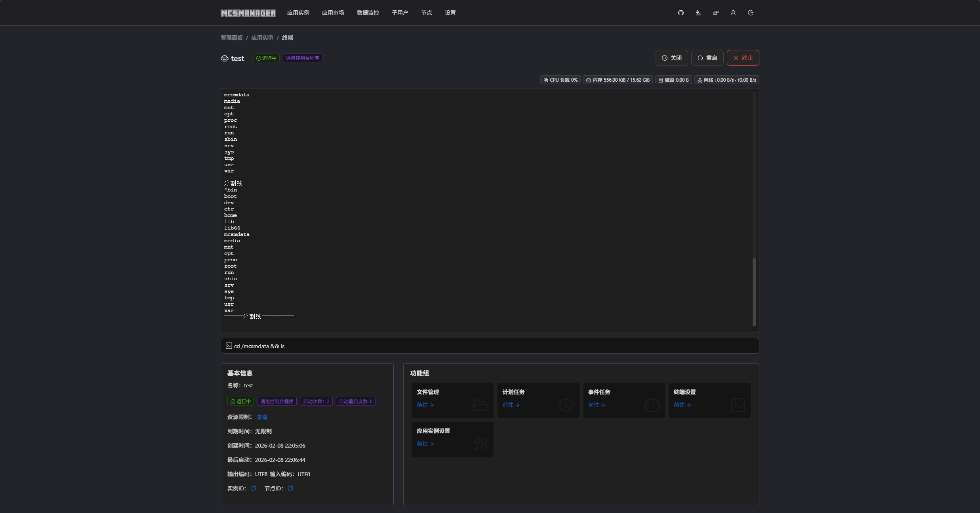Click the paint bucket theme icon
The image size is (980, 513).
[x=698, y=13]
